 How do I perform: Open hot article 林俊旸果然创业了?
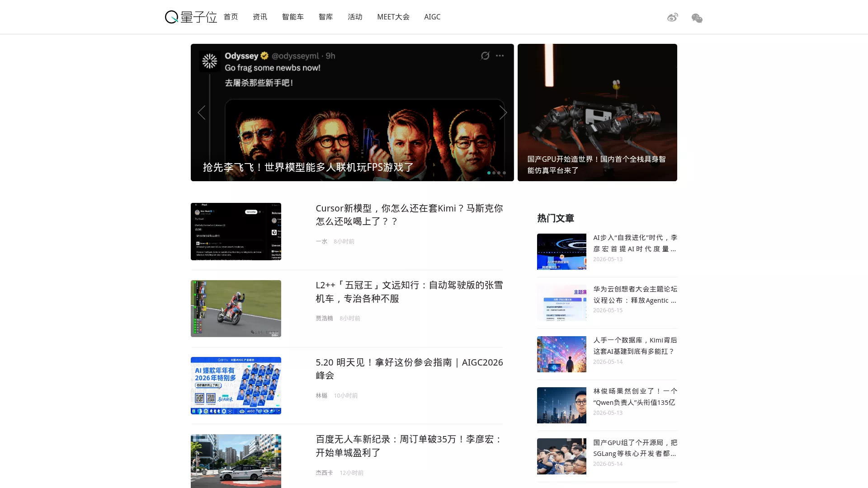635,397
